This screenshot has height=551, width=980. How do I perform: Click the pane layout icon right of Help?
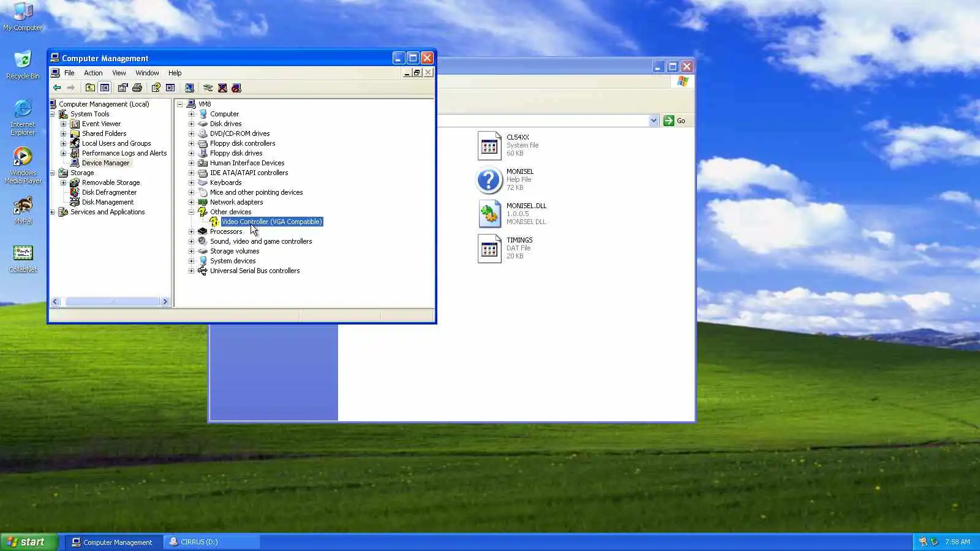(x=170, y=88)
